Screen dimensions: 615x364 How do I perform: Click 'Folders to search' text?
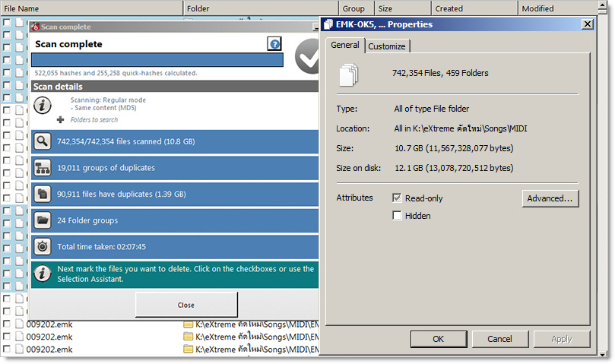(x=94, y=119)
